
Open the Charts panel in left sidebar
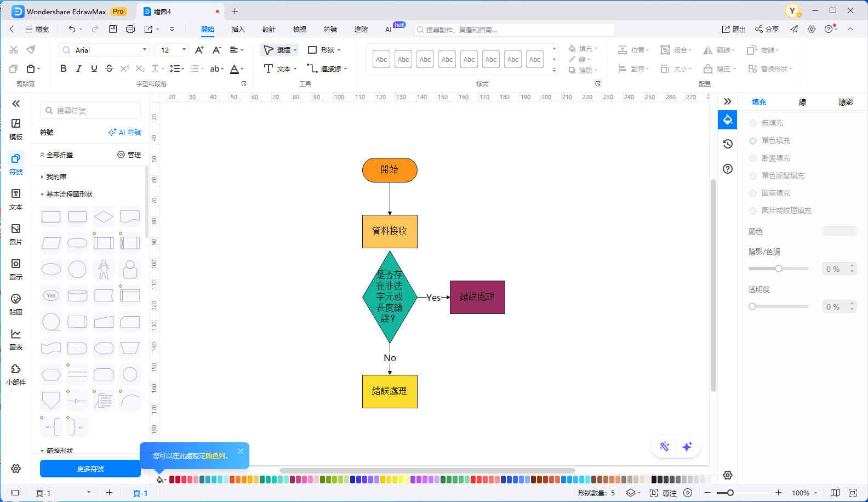tap(16, 339)
